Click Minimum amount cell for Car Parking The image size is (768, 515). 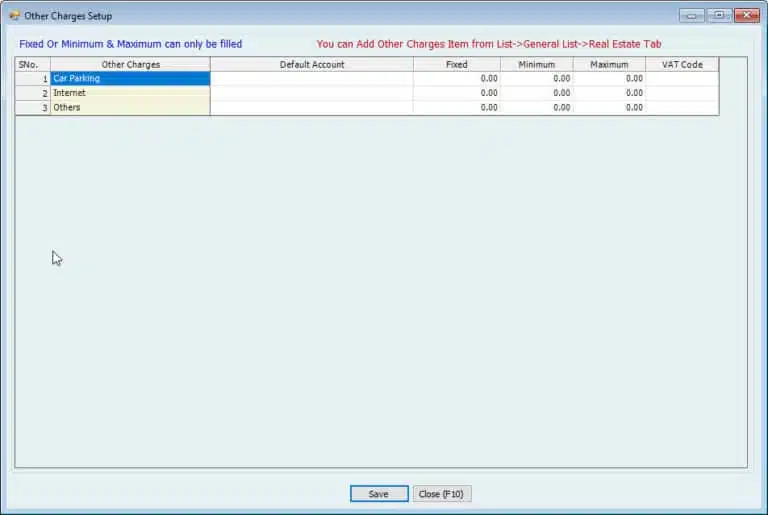[x=536, y=78]
